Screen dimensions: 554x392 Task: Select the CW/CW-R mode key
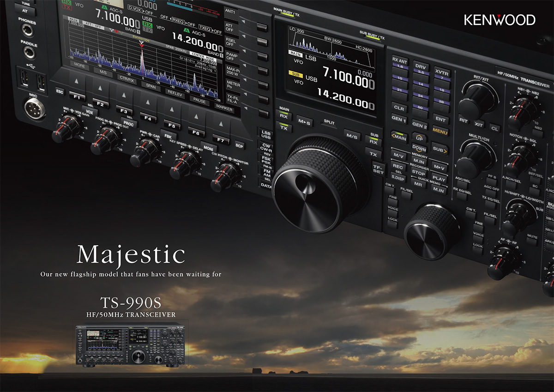pos(266,148)
